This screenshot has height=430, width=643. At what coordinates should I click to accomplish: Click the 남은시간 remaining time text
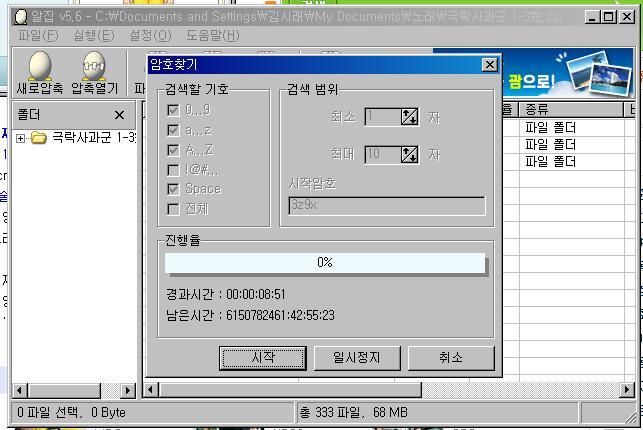coord(250,315)
